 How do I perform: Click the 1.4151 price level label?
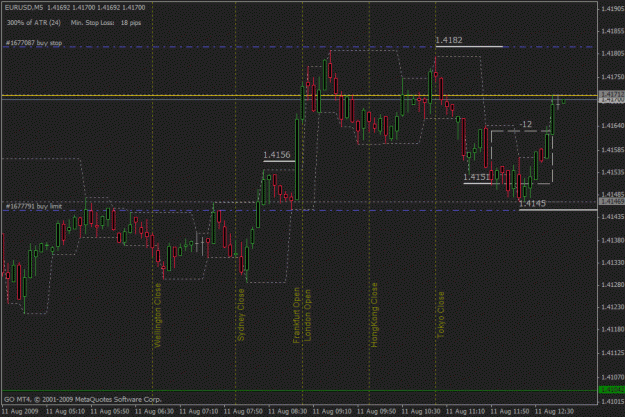tap(477, 177)
